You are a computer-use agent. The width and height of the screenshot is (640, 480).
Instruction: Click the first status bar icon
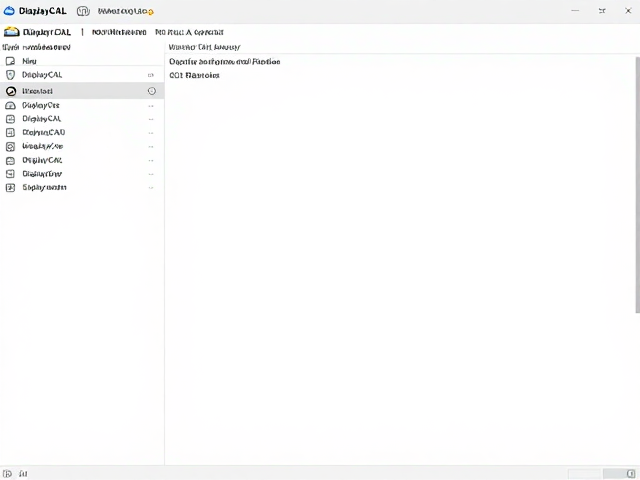(x=7, y=474)
